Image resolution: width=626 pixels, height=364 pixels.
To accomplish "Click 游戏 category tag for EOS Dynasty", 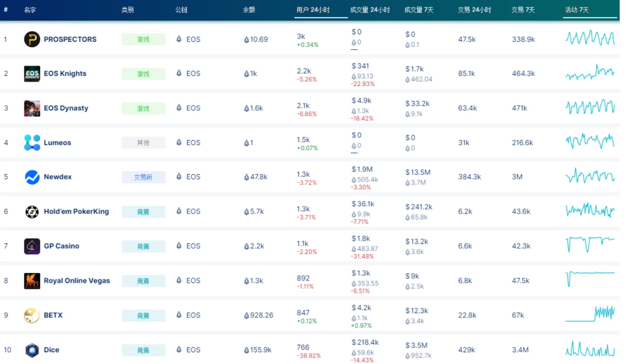I will coord(144,108).
